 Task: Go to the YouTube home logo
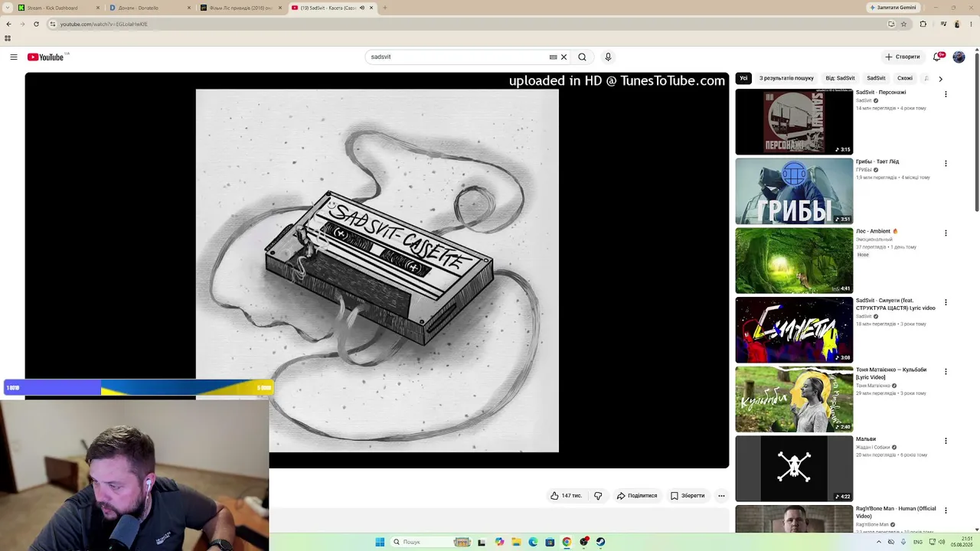[46, 57]
